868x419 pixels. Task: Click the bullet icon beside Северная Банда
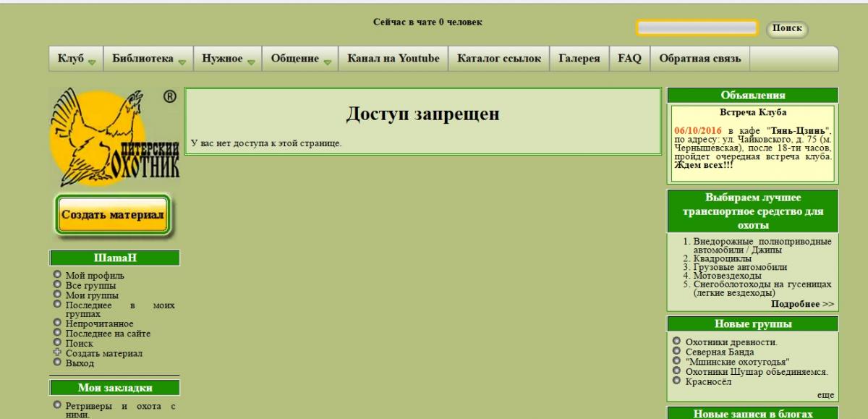[676, 351]
